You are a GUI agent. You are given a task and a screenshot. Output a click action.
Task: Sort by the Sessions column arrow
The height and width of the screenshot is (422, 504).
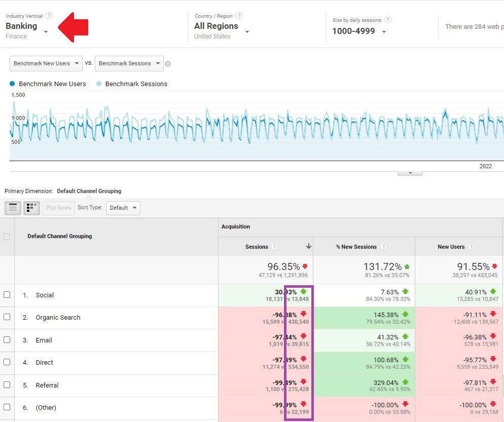click(309, 246)
